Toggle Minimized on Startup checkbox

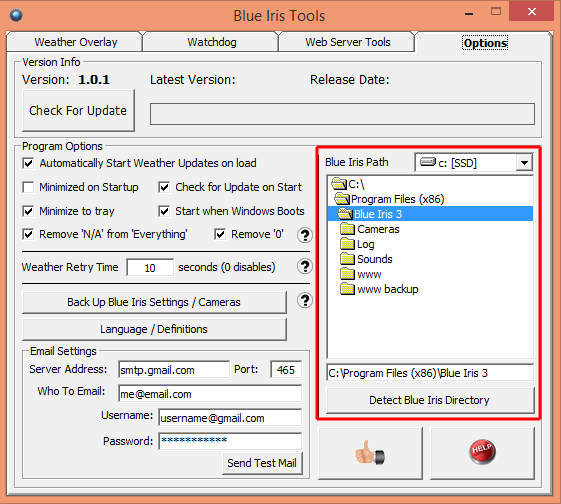pyautogui.click(x=28, y=187)
